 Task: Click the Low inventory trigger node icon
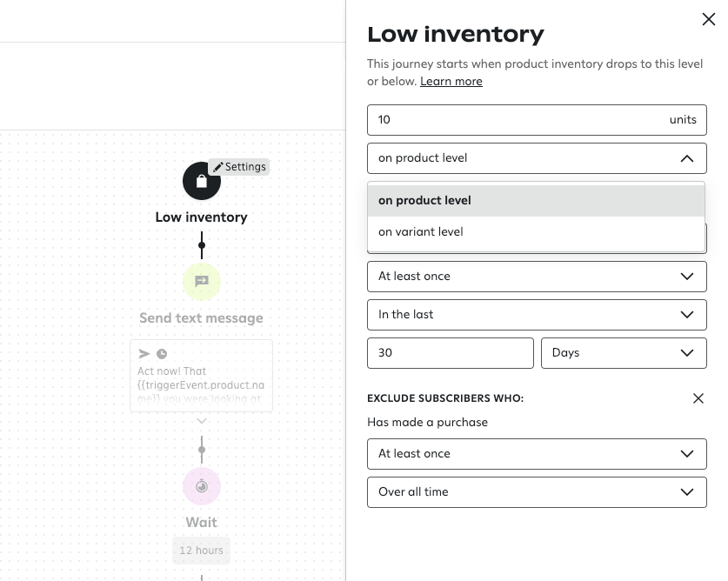pyautogui.click(x=201, y=181)
